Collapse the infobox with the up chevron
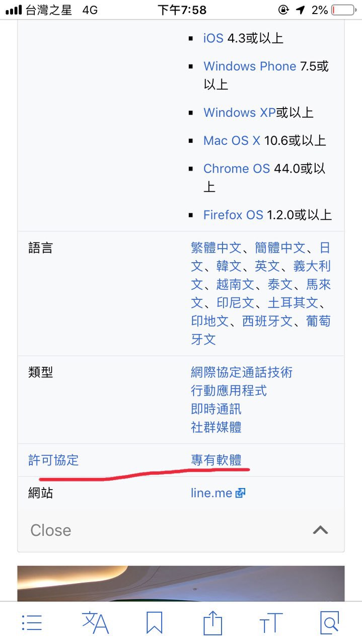This screenshot has height=644, width=362. [x=321, y=530]
